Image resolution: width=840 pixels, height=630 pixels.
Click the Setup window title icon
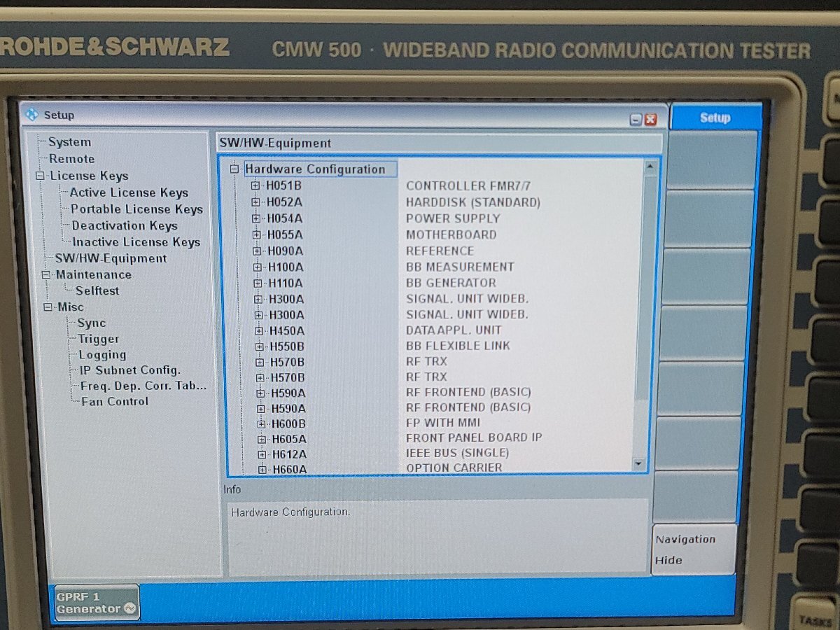point(31,114)
